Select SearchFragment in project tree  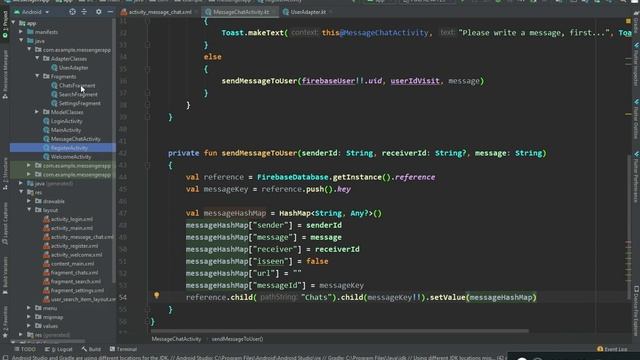[x=74, y=94]
